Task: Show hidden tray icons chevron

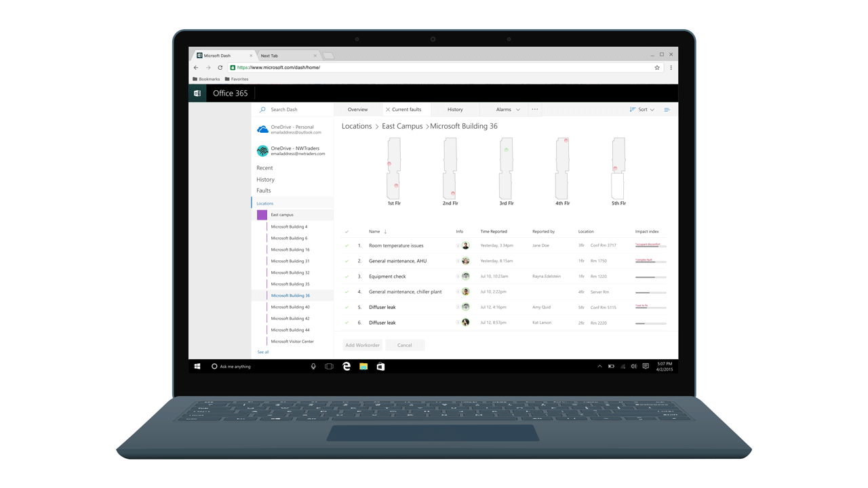Action: [599, 367]
